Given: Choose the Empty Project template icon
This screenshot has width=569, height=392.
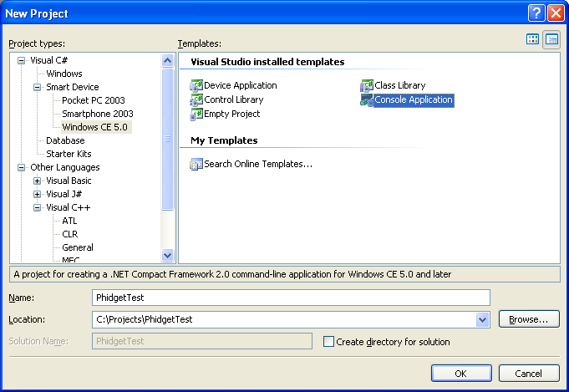Looking at the screenshot, I should click(x=197, y=115).
